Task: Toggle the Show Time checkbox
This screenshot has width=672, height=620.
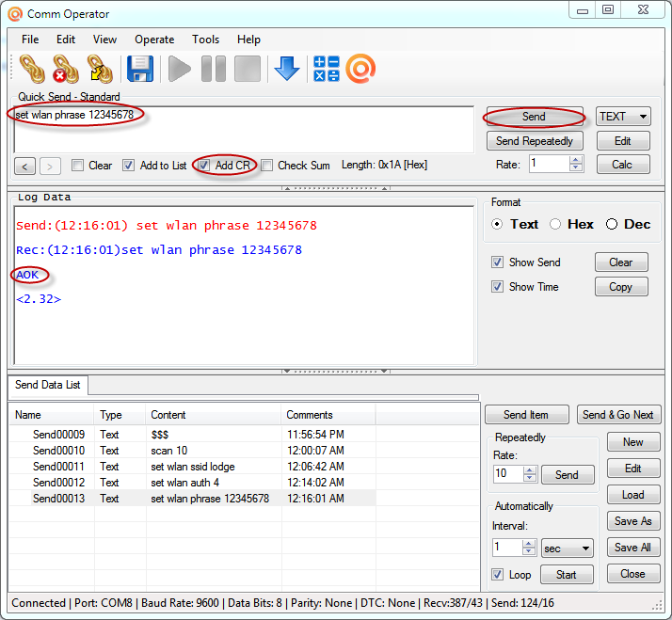Action: (497, 286)
